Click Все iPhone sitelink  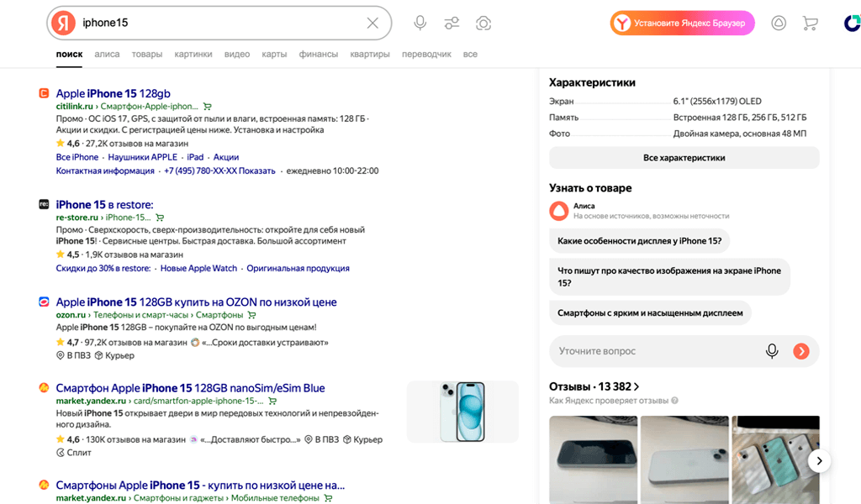click(x=77, y=157)
